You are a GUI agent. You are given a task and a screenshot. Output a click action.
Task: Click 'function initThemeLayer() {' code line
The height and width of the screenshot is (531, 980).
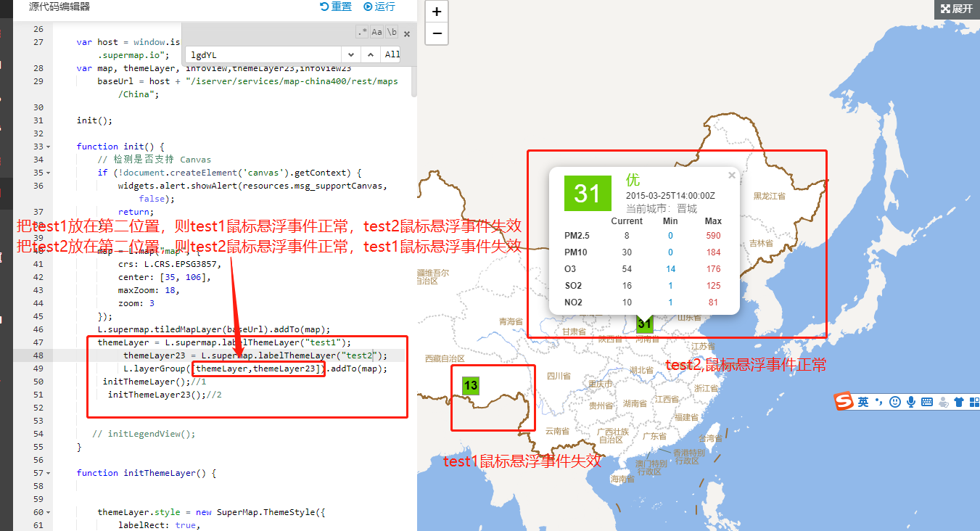147,473
